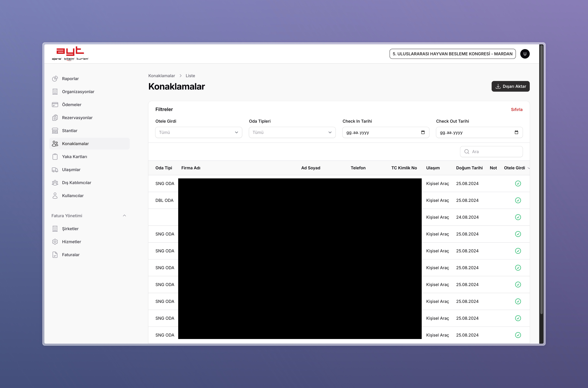The image size is (588, 388).
Task: Open Ödemeler via credit card icon
Action: [55, 105]
